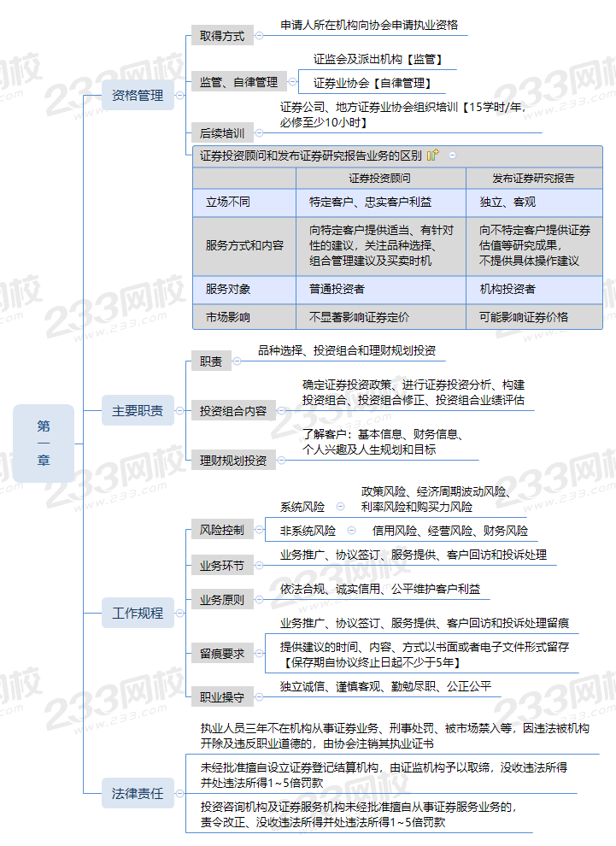The height and width of the screenshot is (846, 616).
Task: Collapse the 法律责任 branch
Action: point(180,793)
